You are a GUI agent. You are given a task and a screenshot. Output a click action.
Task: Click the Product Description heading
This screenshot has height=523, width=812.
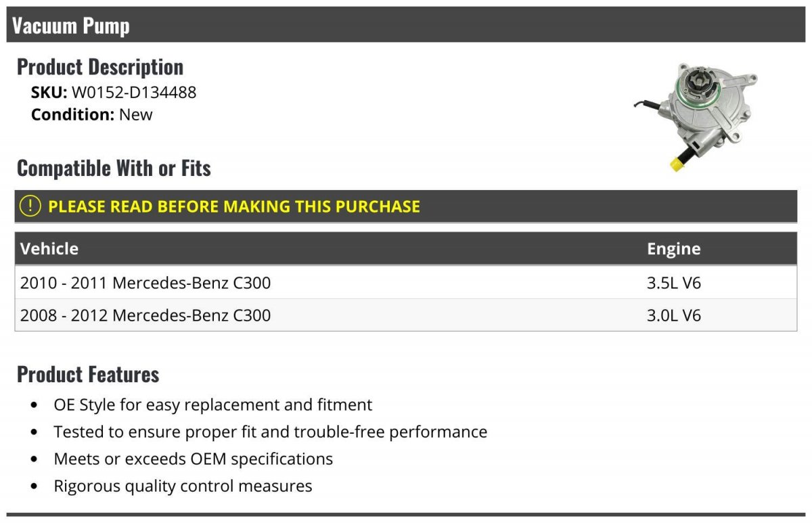click(100, 67)
